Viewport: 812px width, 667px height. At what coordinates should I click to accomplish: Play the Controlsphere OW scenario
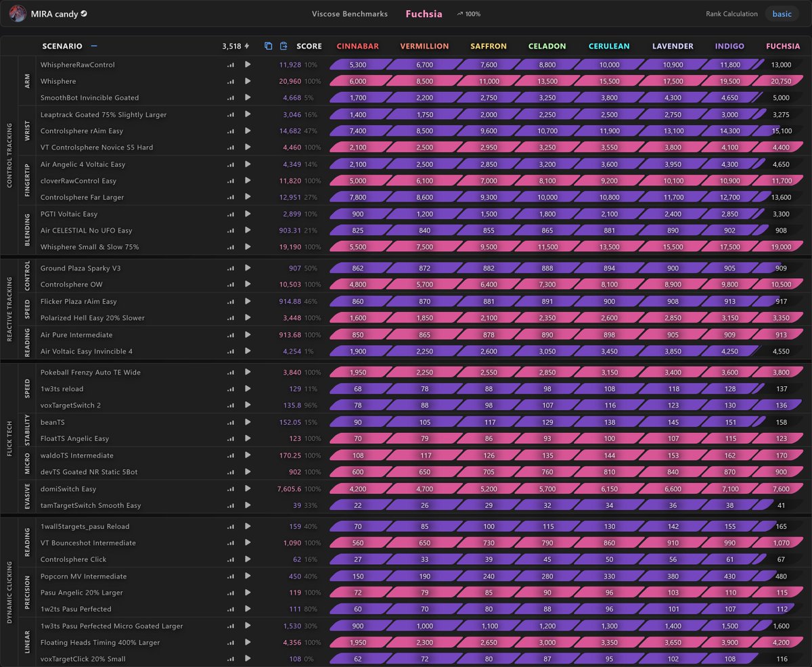click(x=248, y=285)
